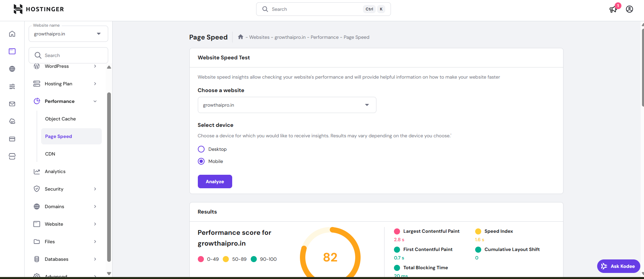Click the sidebar scroll down arrow

tap(109, 274)
